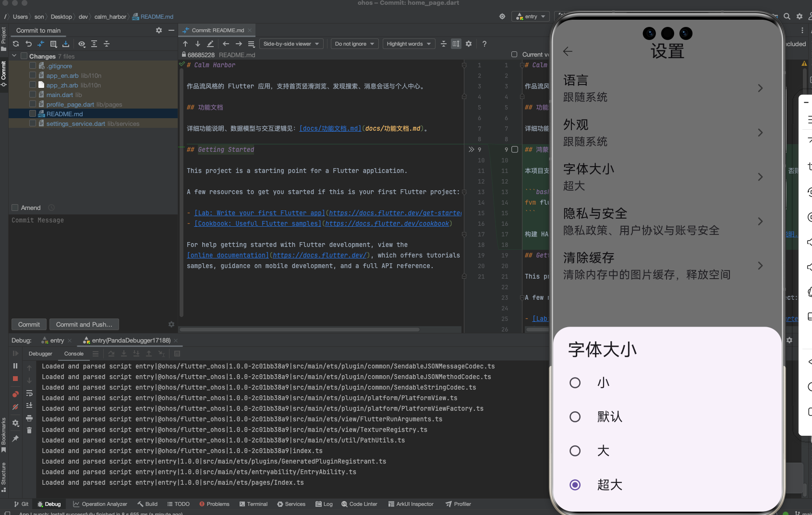This screenshot has height=515, width=812.
Task: Open the Terminal tool window
Action: [254, 504]
